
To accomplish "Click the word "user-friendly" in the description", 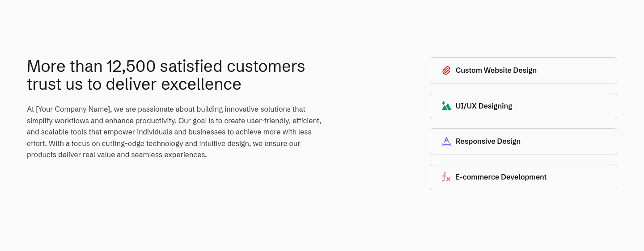I will coord(268,121).
